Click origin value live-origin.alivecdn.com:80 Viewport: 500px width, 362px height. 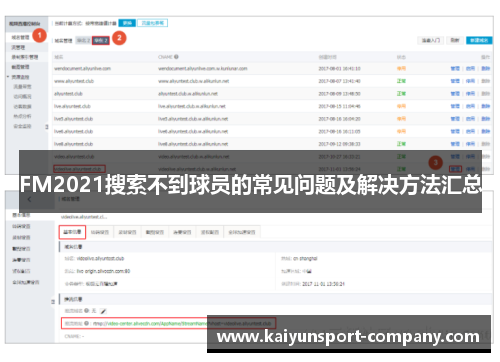104,271
